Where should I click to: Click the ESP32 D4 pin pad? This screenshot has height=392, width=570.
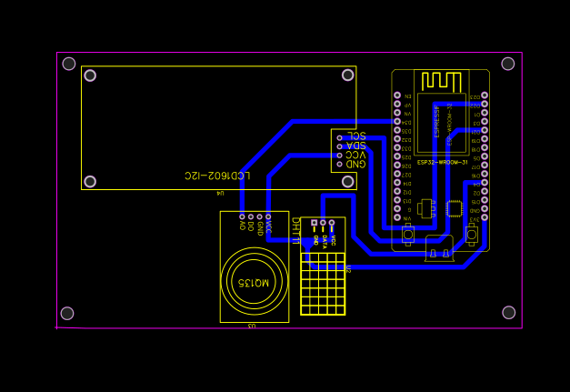click(485, 183)
